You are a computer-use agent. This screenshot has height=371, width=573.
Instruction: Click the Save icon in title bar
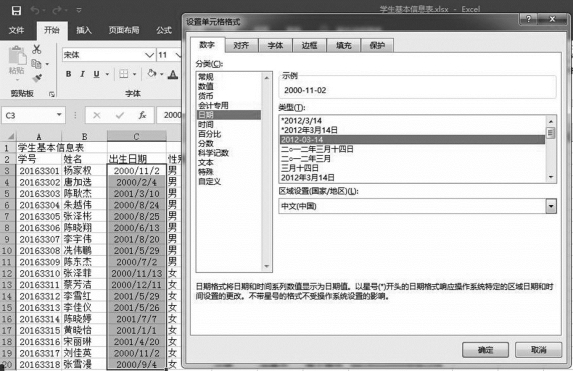coord(16,10)
